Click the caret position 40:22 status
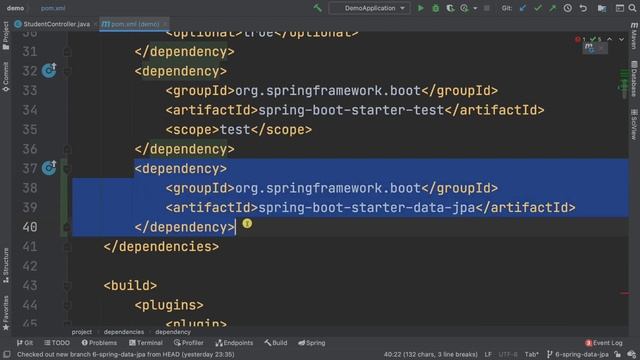640x360 pixels. pos(431,354)
